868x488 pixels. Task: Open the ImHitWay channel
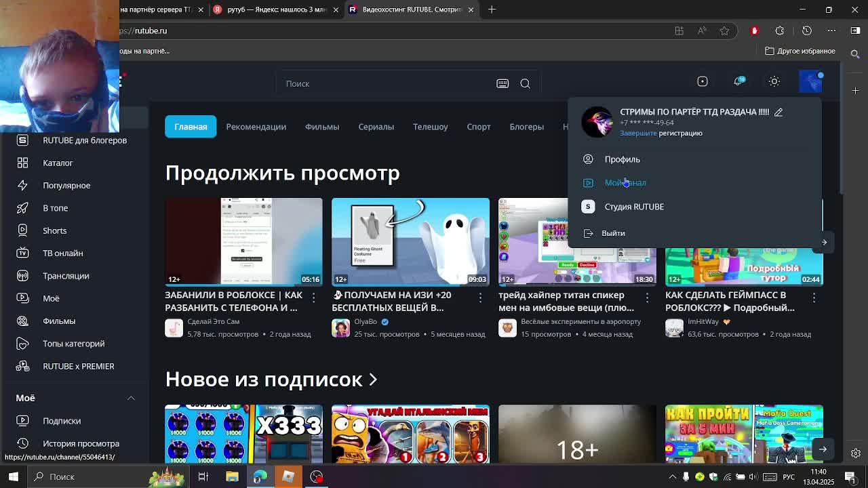(703, 321)
